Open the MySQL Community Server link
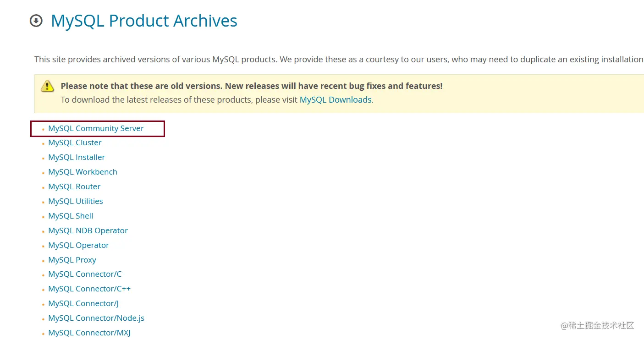The image size is (644, 340). pyautogui.click(x=96, y=129)
